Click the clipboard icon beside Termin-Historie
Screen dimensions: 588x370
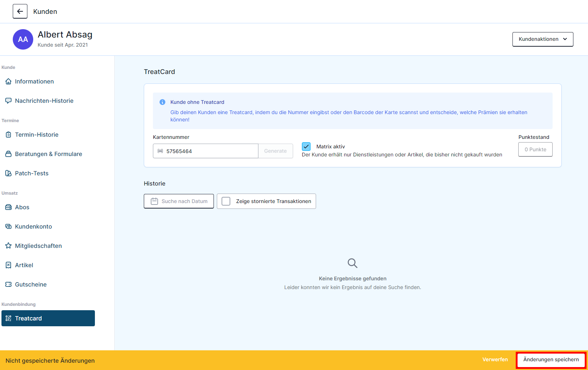click(x=8, y=135)
